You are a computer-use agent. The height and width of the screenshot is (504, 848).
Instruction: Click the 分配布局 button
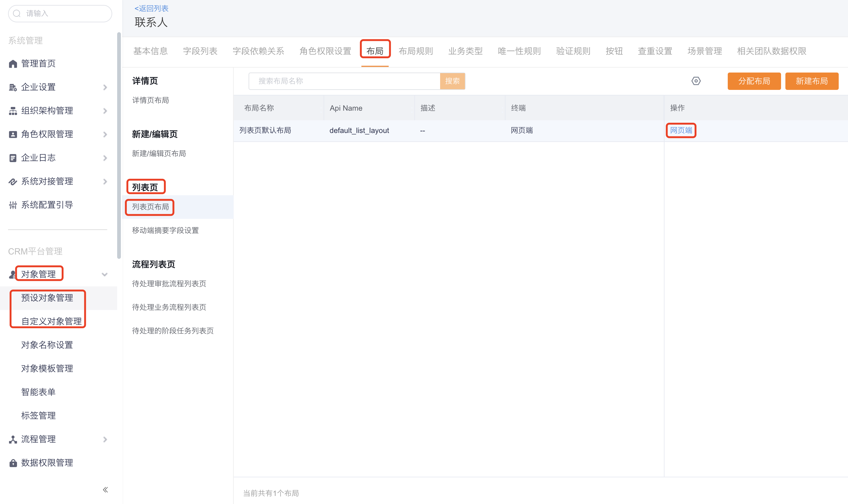click(754, 81)
